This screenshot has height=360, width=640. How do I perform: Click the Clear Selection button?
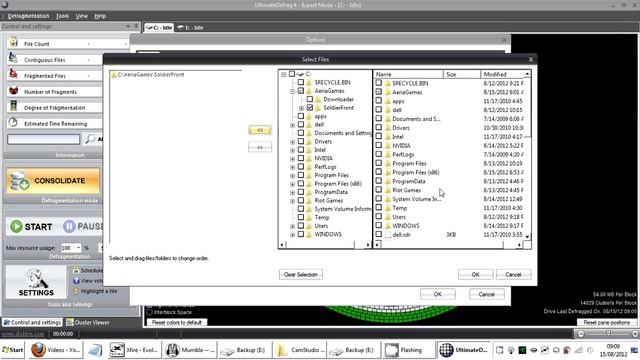(301, 274)
